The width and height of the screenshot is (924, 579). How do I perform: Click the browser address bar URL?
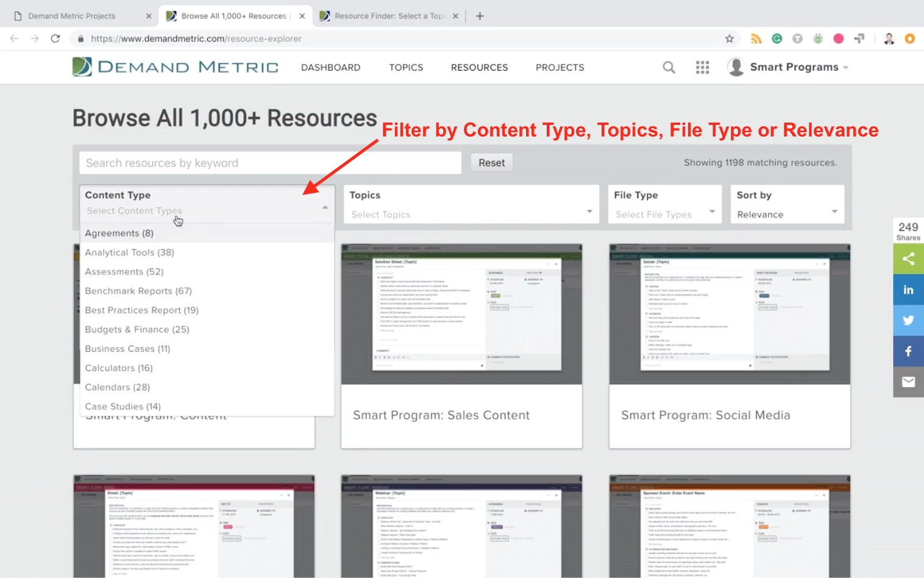(196, 38)
